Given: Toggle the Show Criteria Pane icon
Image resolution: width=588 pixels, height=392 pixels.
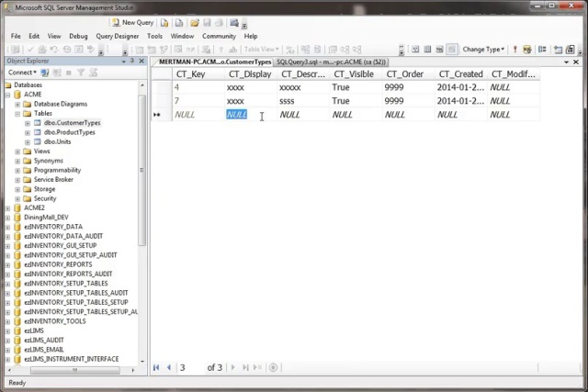Looking at the screenshot, I should click(x=427, y=49).
